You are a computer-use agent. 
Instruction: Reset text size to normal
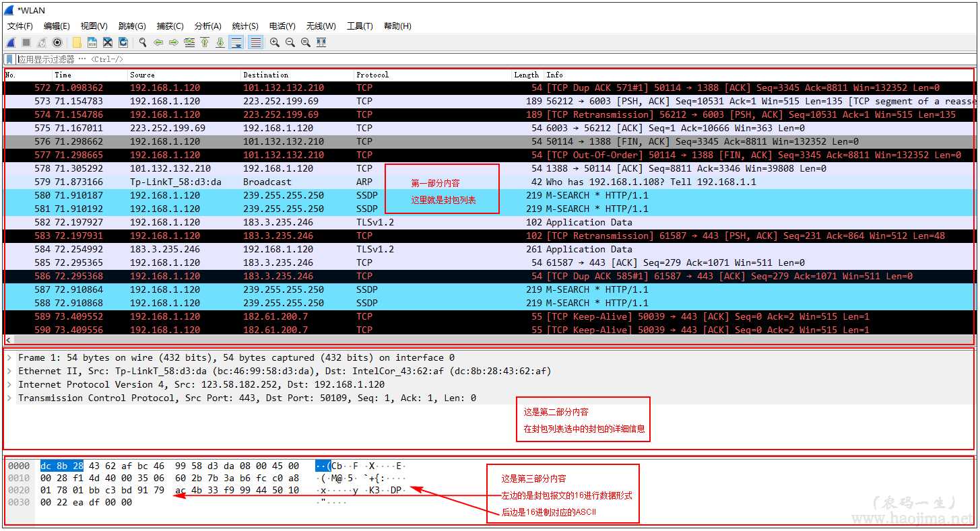tap(306, 42)
